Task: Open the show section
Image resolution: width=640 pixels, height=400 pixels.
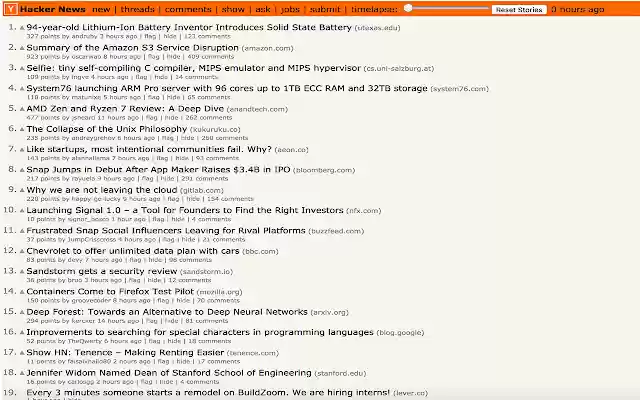Action: tap(233, 9)
